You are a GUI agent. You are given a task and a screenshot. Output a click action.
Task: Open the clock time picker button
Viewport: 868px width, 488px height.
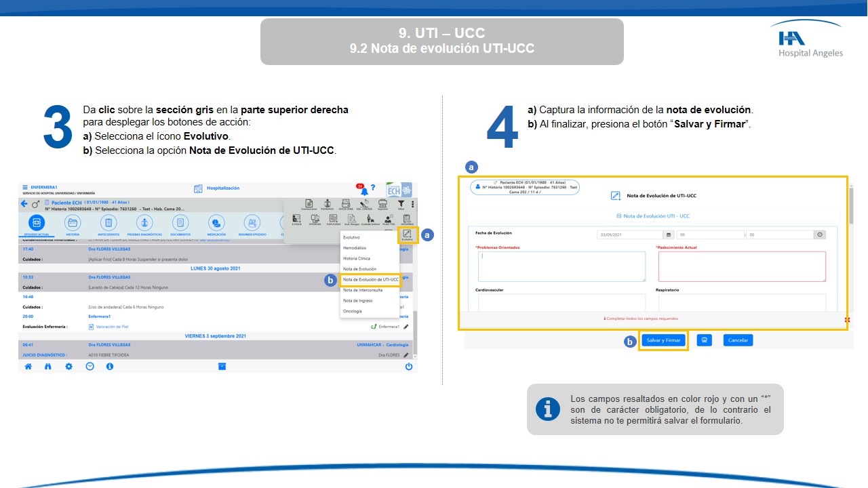pos(820,235)
